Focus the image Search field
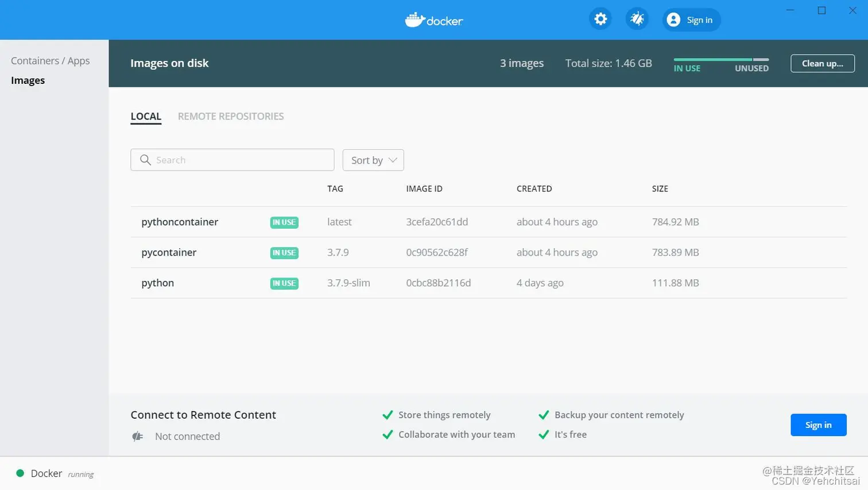 point(232,160)
